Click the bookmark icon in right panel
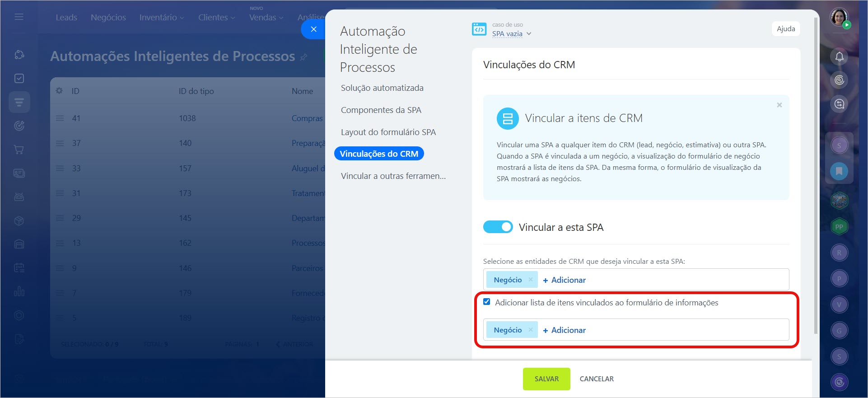Screen dimensions: 868x398 click(x=839, y=171)
